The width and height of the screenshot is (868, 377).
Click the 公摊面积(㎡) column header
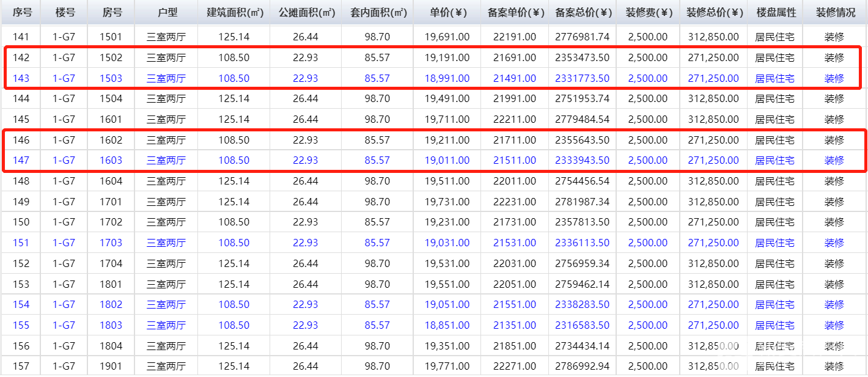pyautogui.click(x=306, y=12)
